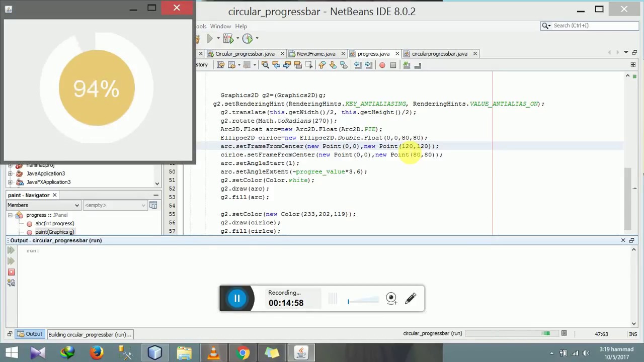This screenshot has height=362, width=644.
Task: Click the run progress bar in status bar
Action: tap(512, 333)
